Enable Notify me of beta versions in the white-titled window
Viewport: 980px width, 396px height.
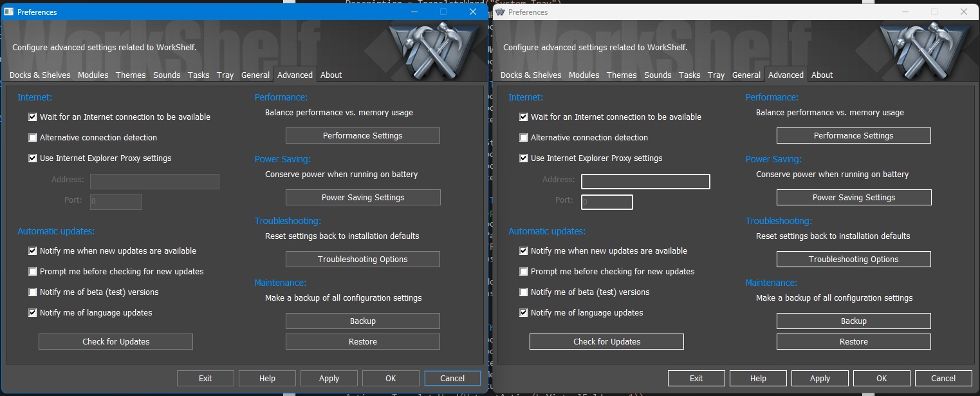coord(524,292)
